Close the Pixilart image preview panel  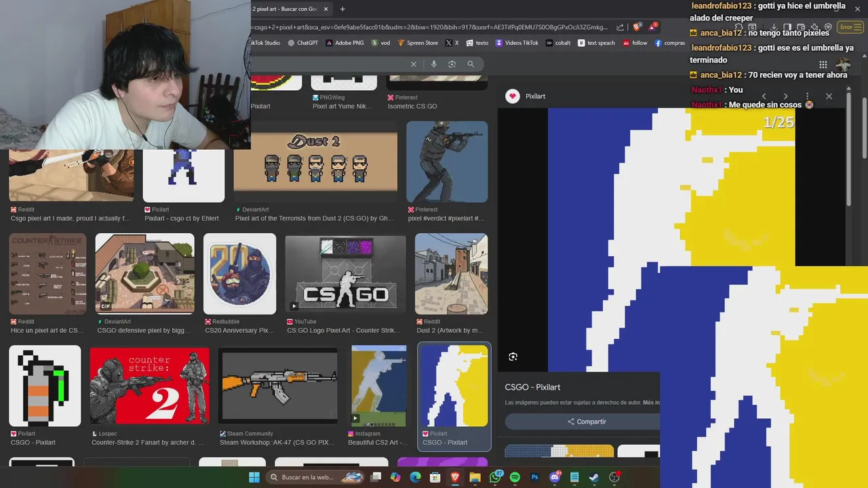pos(829,96)
